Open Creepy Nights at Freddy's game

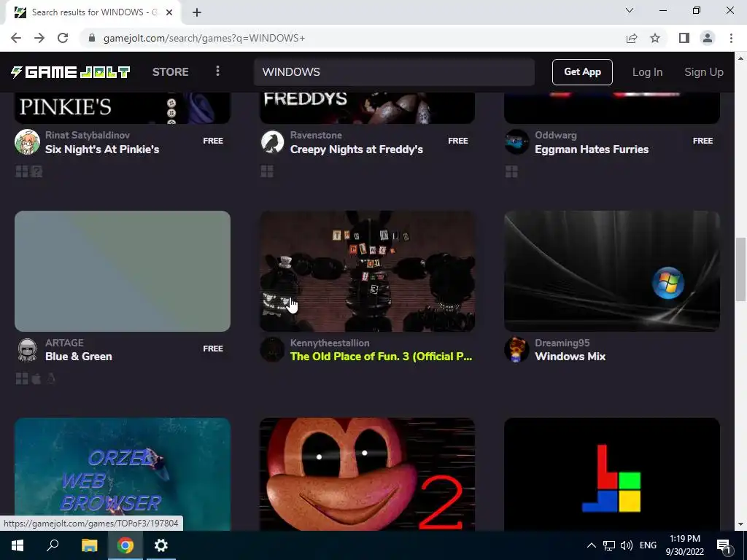356,149
